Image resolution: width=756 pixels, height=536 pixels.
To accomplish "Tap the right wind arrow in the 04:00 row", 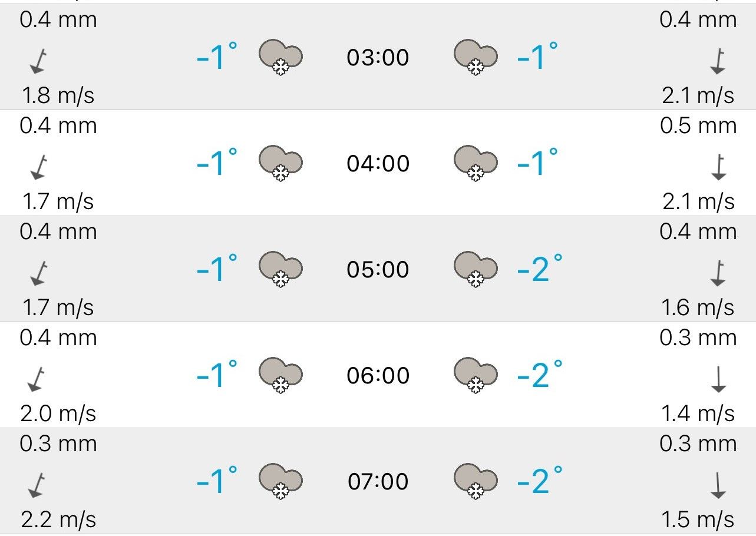I will coord(718,167).
